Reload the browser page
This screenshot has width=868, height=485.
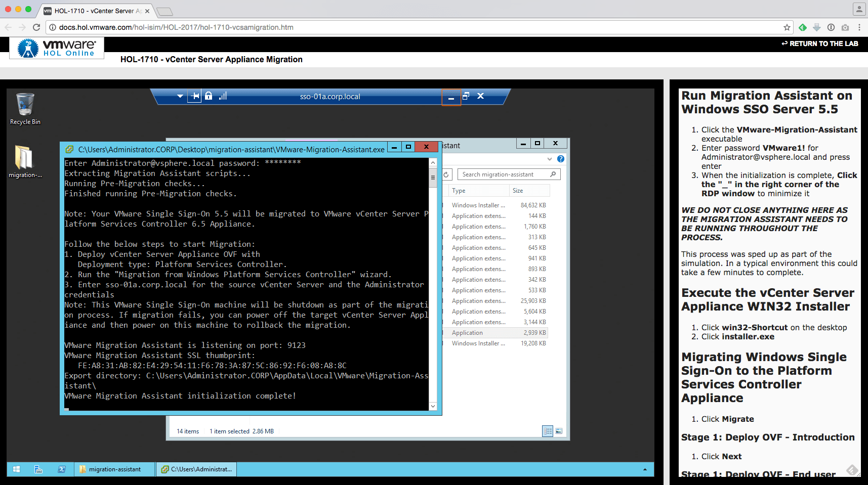(36, 27)
